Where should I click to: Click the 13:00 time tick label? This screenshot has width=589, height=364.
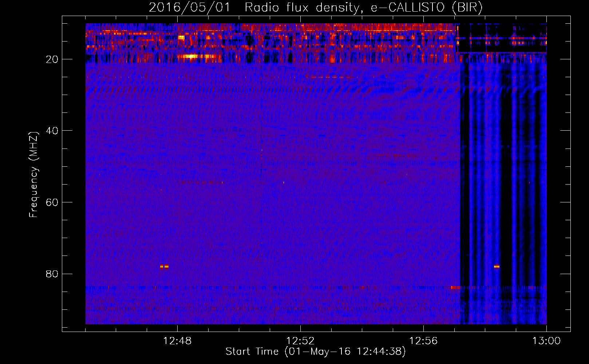546,341
